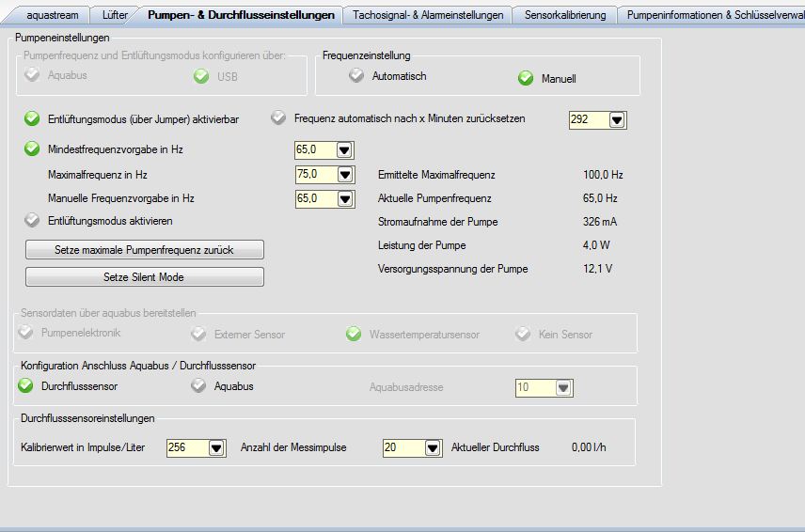
Task: Open Anzahl der Messimpulse dropdown
Action: [433, 448]
